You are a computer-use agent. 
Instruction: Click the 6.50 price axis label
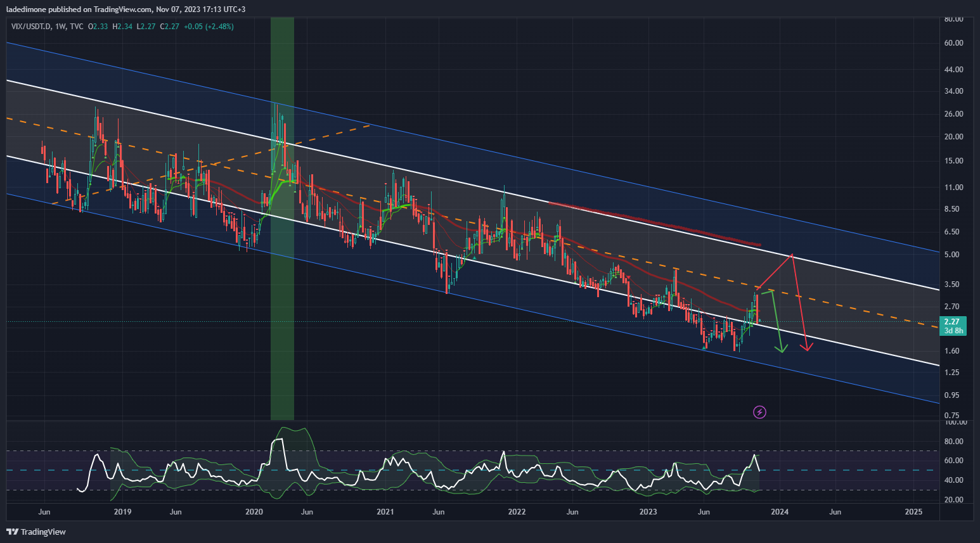[951, 232]
